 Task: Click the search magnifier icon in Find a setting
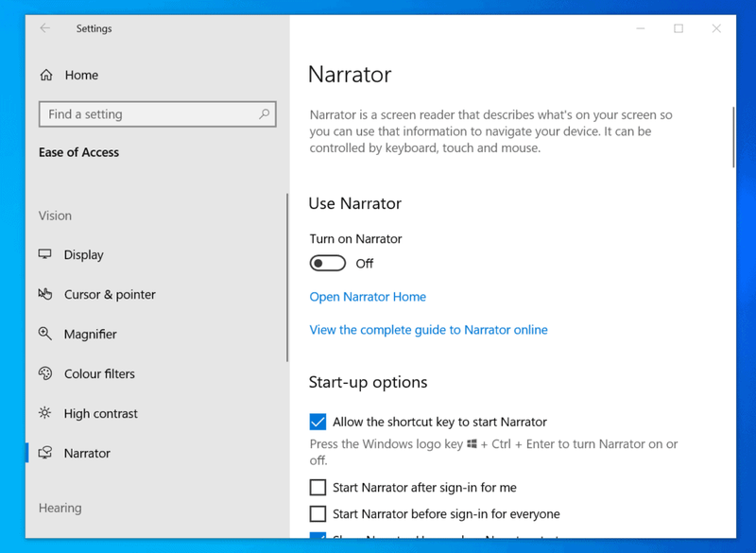pos(264,114)
